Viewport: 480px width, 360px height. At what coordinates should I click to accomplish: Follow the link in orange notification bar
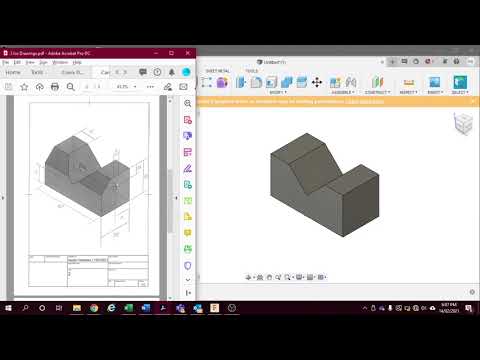364,101
